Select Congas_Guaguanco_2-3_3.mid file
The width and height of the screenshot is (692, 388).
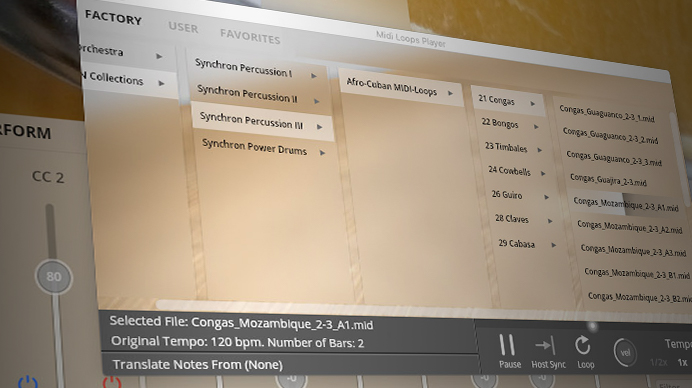pos(614,159)
